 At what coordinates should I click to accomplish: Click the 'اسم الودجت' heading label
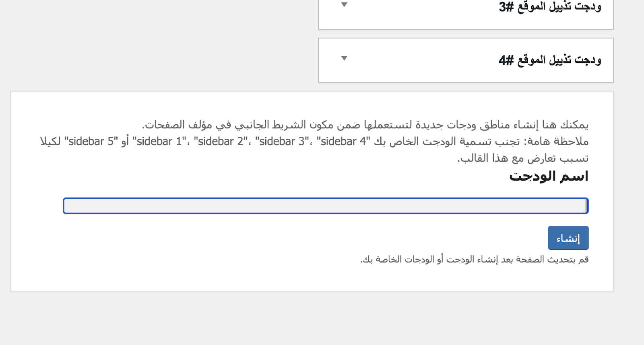coord(549,176)
